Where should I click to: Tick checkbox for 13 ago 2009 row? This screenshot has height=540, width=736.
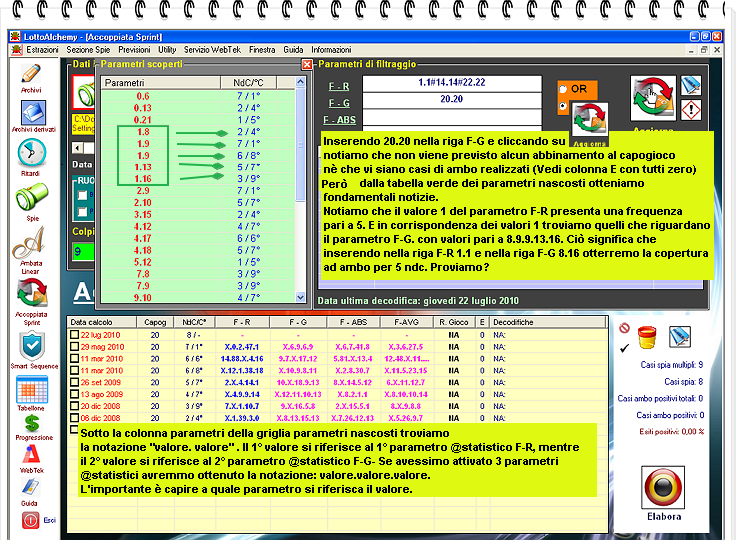coord(74,394)
